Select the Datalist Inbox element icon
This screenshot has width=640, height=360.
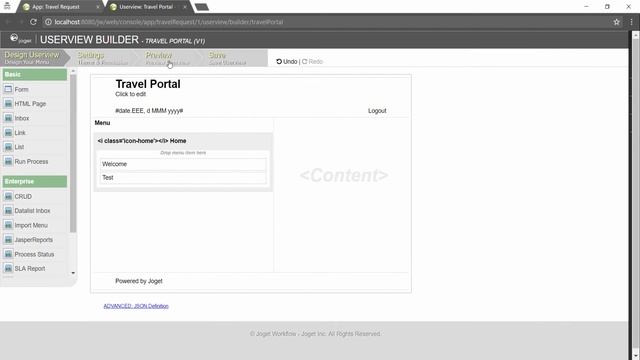point(8,211)
